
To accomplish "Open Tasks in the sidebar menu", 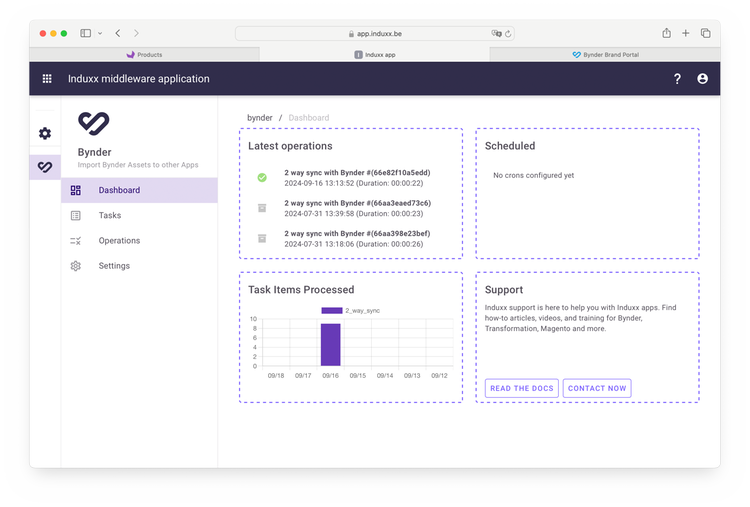I will coord(139,216).
